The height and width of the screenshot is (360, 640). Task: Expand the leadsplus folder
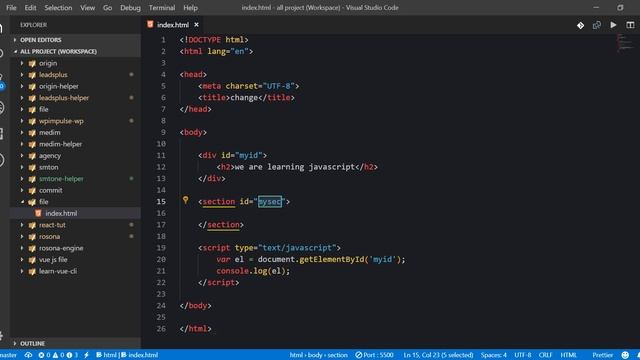(x=76, y=75)
